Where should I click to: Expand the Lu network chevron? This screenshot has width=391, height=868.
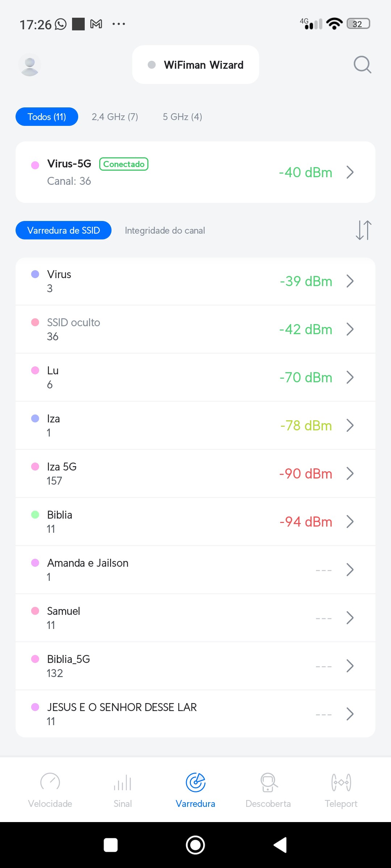(350, 377)
